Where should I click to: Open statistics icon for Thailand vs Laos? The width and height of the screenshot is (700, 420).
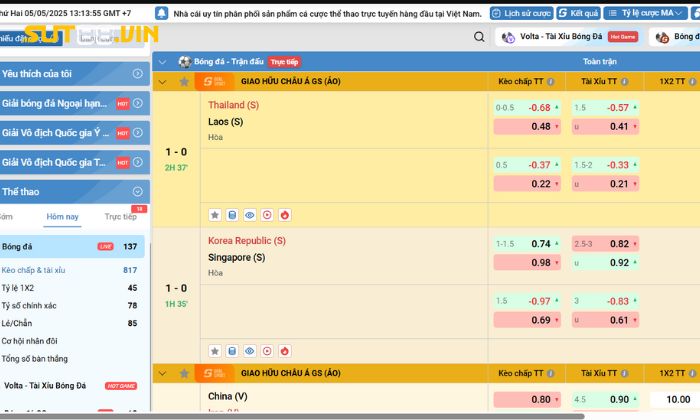[232, 214]
